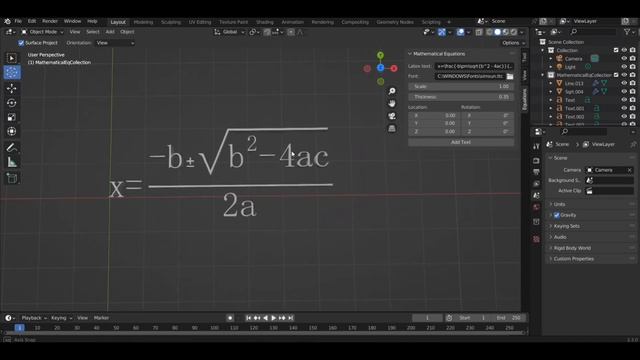Viewport: 640px width, 360px height.
Task: Open the Orientation View dropdown
Action: point(115,43)
